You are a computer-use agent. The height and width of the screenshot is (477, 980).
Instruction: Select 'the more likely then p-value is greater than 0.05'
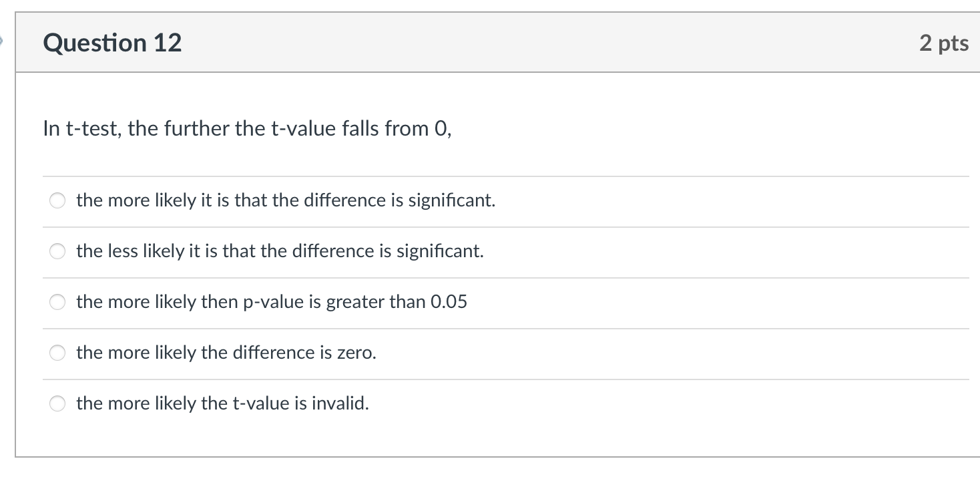[x=57, y=302]
